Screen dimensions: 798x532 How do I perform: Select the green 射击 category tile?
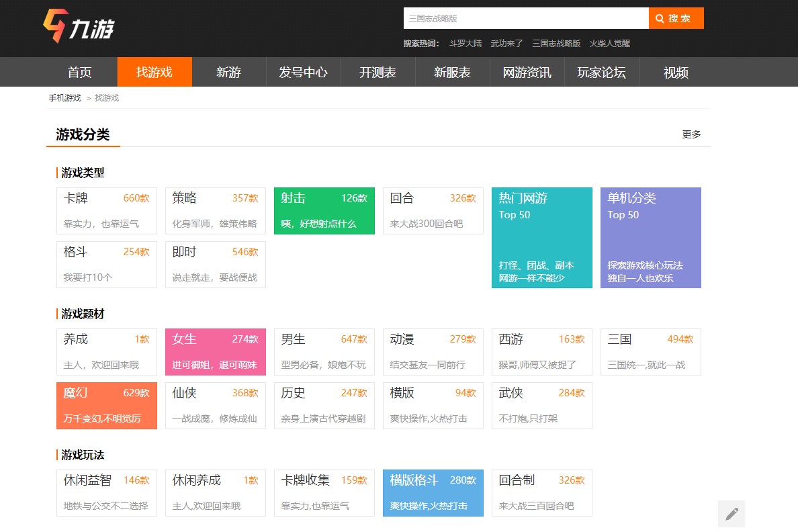coord(324,211)
